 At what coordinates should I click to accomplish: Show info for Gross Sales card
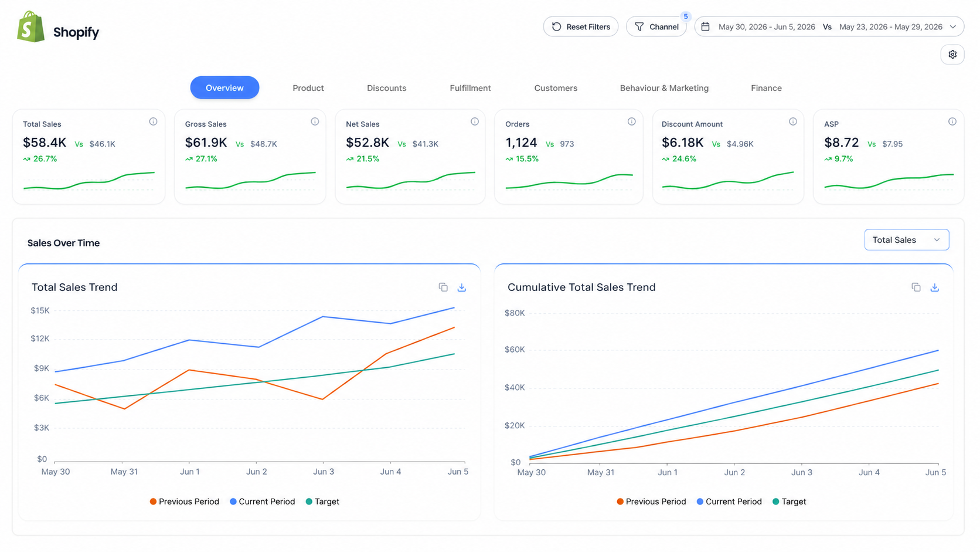(x=315, y=121)
